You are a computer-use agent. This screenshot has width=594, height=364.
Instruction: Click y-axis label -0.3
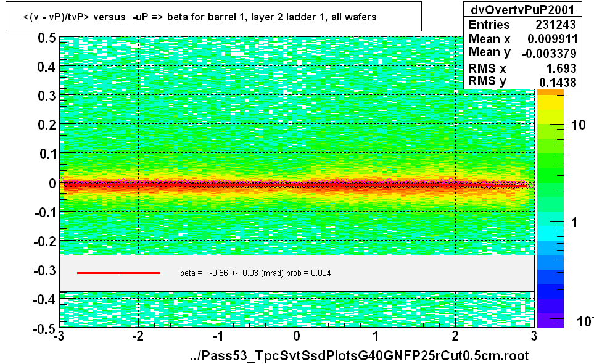tap(45, 270)
